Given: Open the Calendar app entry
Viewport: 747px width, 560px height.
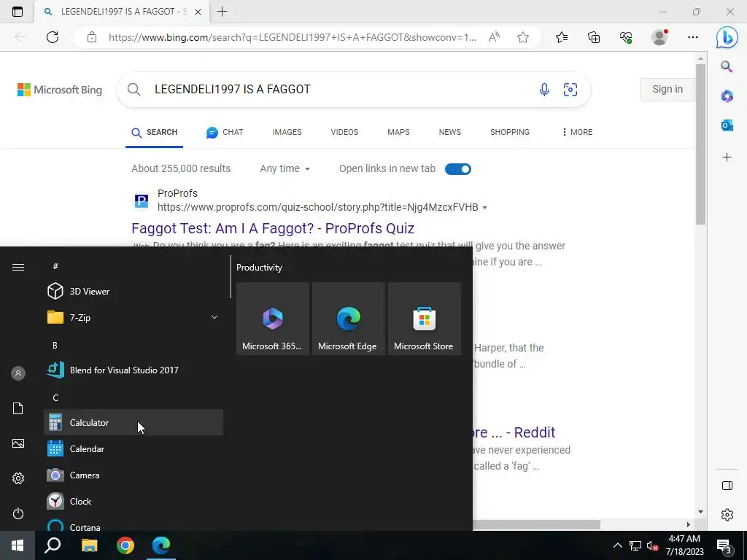Looking at the screenshot, I should (x=133, y=448).
